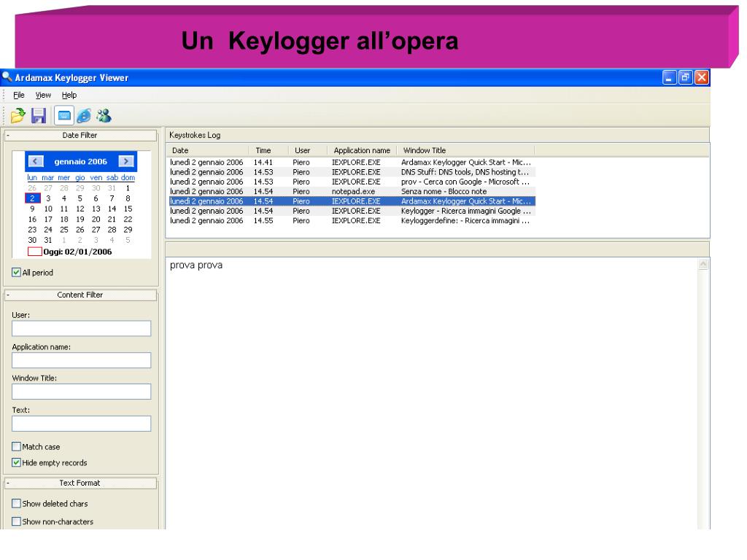Open the Help menu
747x560 pixels.
(69, 95)
